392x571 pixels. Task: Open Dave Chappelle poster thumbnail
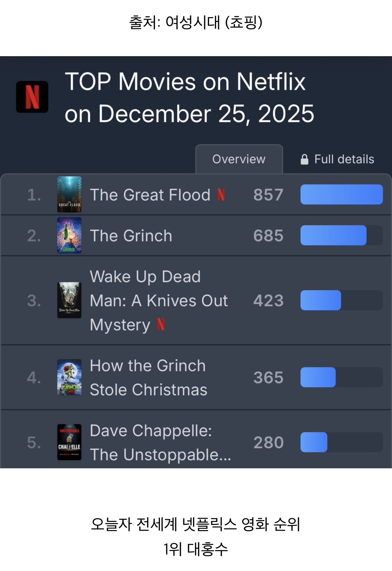[x=69, y=442]
